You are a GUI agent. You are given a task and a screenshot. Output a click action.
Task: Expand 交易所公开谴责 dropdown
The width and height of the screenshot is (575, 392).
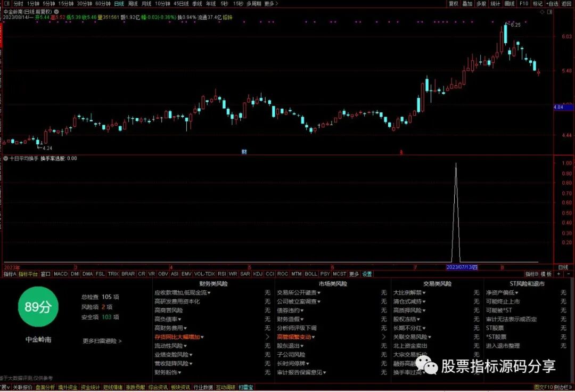pos(299,292)
